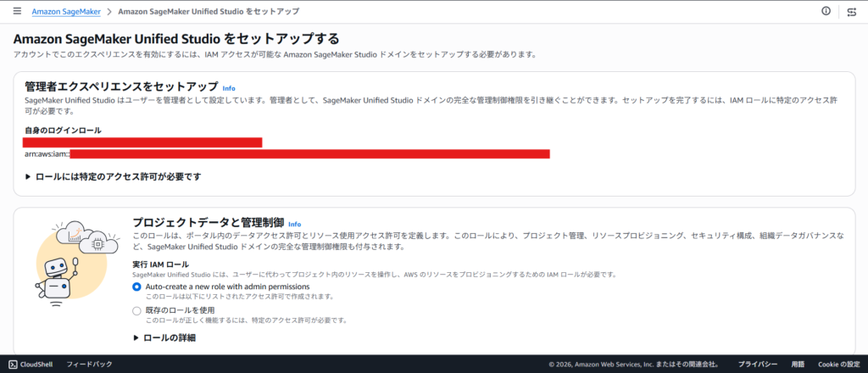The image size is (868, 373).
Task: Select the 既存のロールを使用 radio option
Action: point(136,310)
